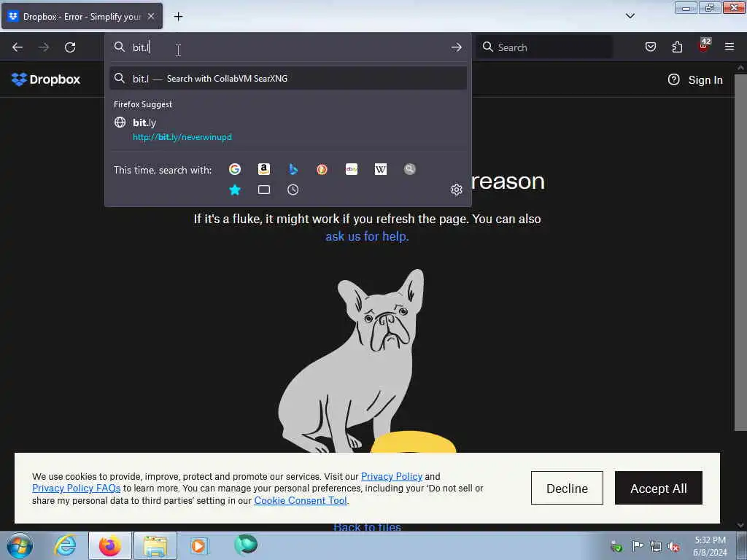Focus the address bar containing bit.l
The image size is (747, 560).
(x=288, y=47)
